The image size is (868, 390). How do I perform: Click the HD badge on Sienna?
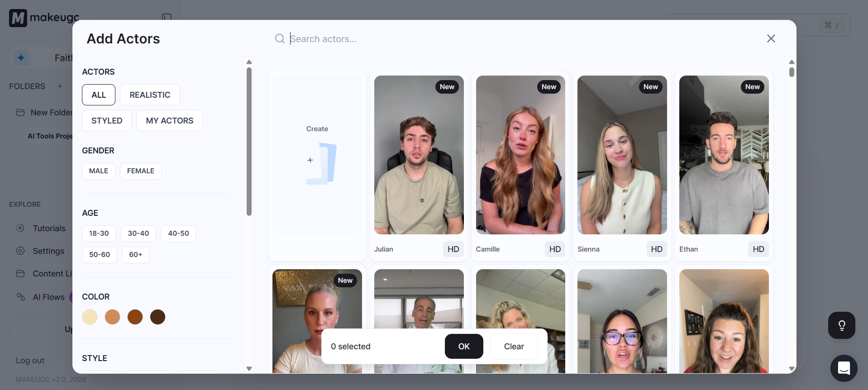point(657,249)
